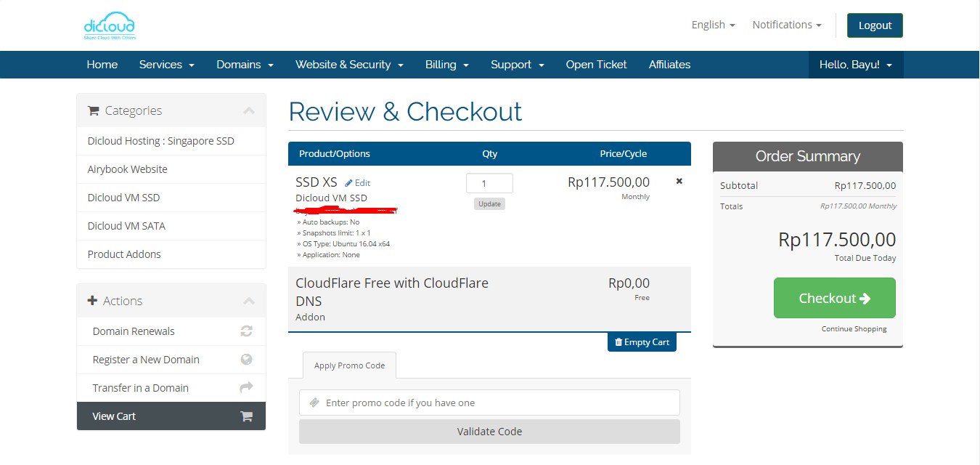This screenshot has width=980, height=465.
Task: Click Transfer in a Domain arrow icon
Action: tap(246, 388)
